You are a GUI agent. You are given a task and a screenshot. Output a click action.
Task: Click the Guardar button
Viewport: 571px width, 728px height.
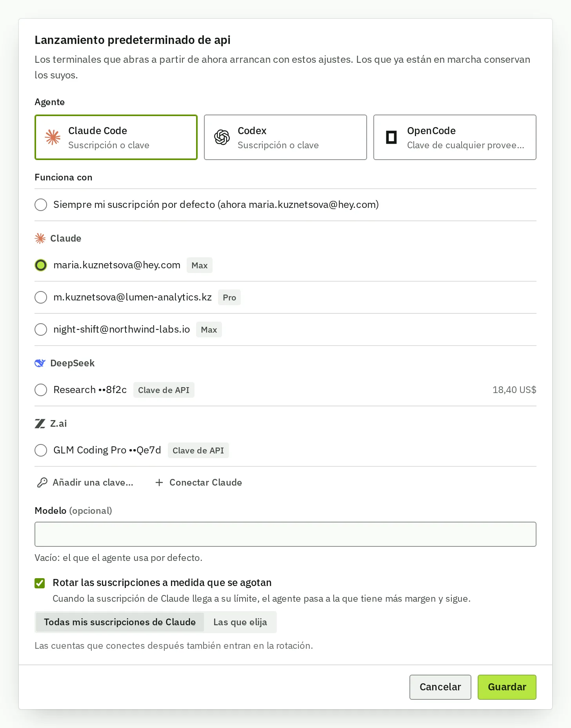[x=507, y=687]
